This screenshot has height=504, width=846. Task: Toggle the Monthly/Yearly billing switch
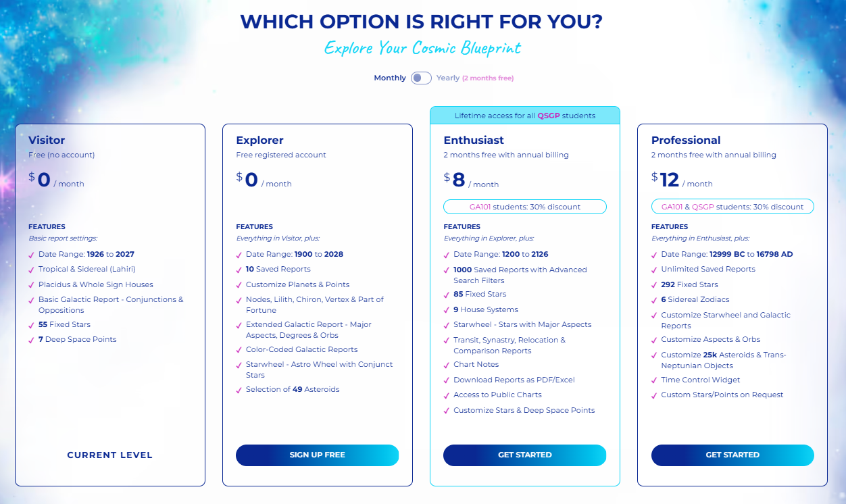coord(421,78)
